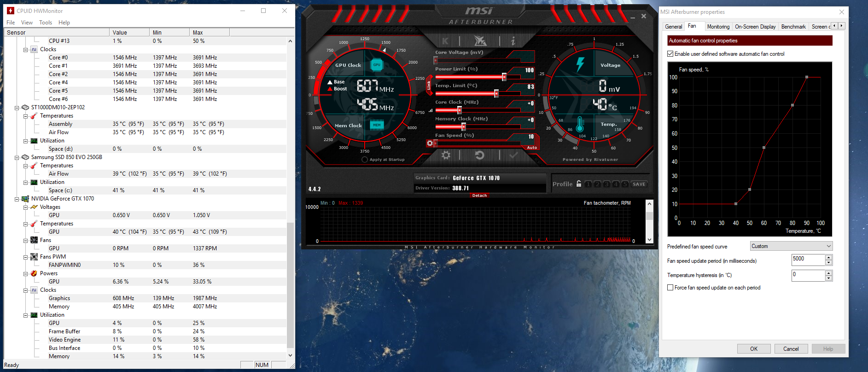The width and height of the screenshot is (868, 372).
Task: Open the View menu in HWMonitor
Action: pyautogui.click(x=27, y=23)
